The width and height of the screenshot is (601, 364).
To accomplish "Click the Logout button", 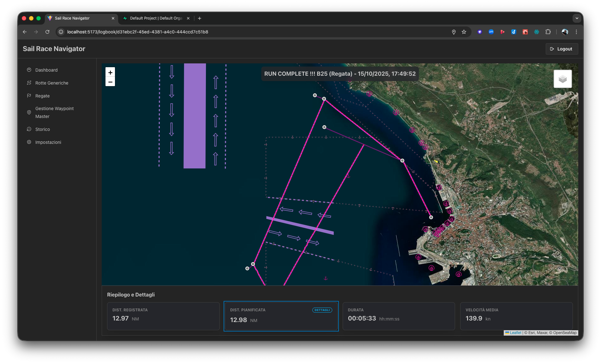I will 562,49.
